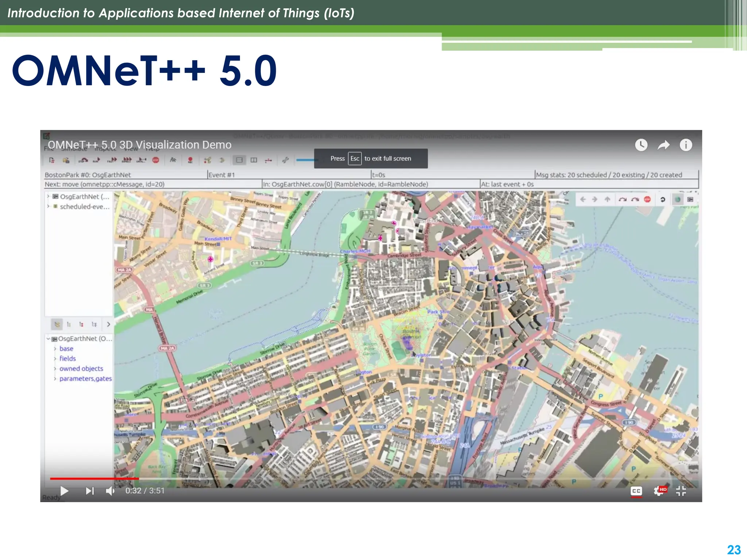Select flat mode inspector icon
Viewport: 747px width, 560px height.
[x=69, y=324]
